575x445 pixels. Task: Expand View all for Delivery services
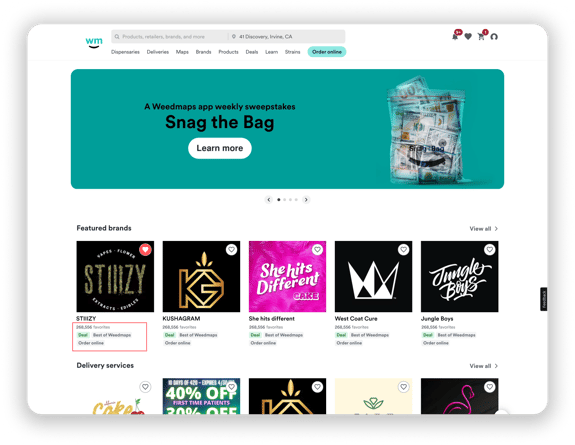tap(484, 366)
